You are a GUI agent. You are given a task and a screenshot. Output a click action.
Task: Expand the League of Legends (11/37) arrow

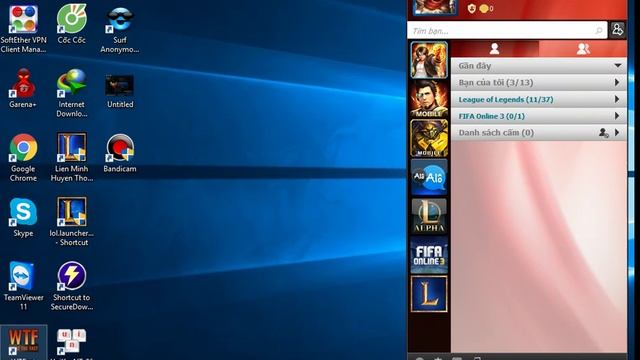pyautogui.click(x=617, y=99)
